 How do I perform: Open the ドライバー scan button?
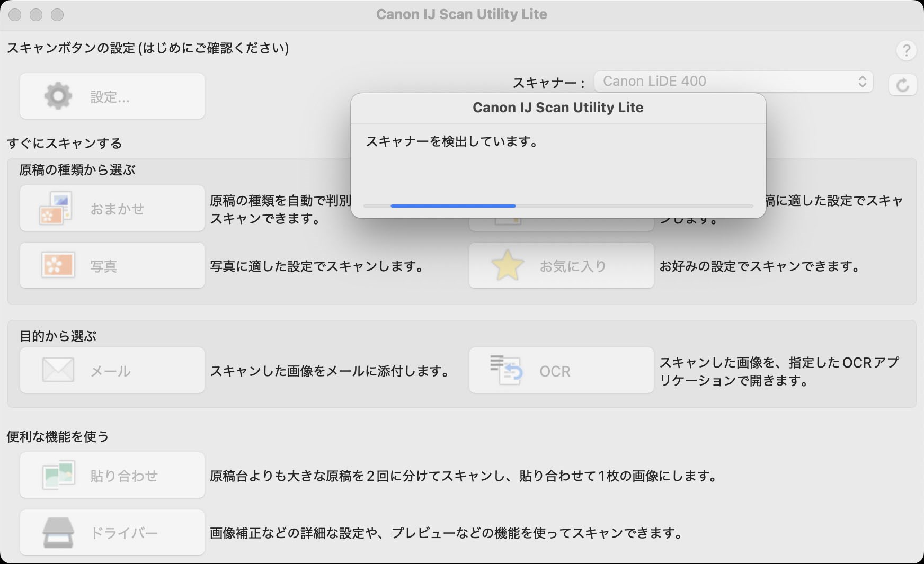click(x=112, y=532)
